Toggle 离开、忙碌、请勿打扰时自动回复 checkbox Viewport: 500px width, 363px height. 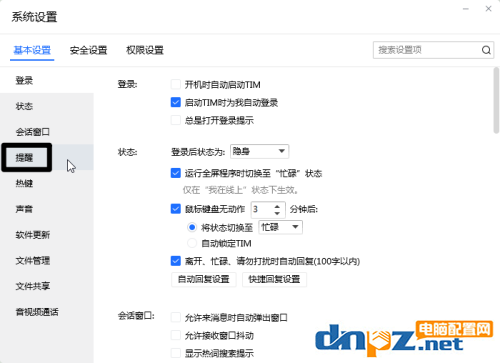tap(176, 261)
